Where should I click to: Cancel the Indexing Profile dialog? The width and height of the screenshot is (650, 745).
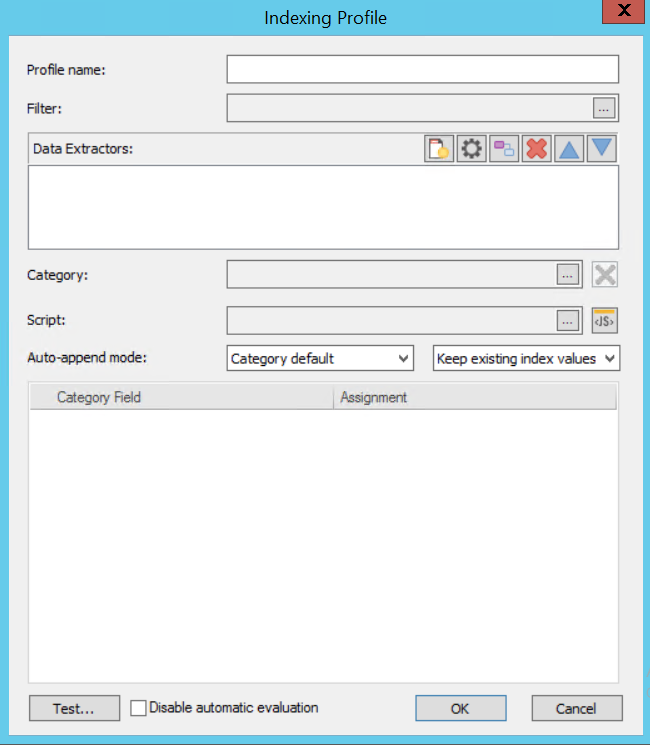click(x=577, y=708)
